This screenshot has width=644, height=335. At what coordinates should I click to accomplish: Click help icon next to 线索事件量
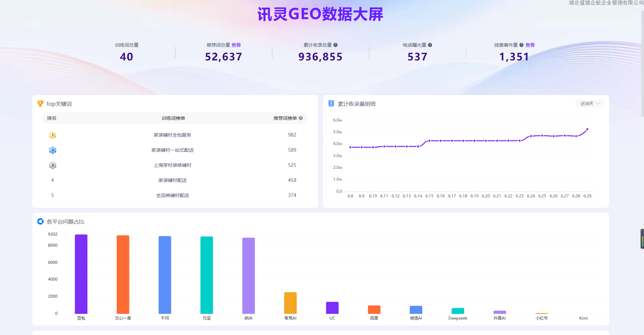[521, 45]
